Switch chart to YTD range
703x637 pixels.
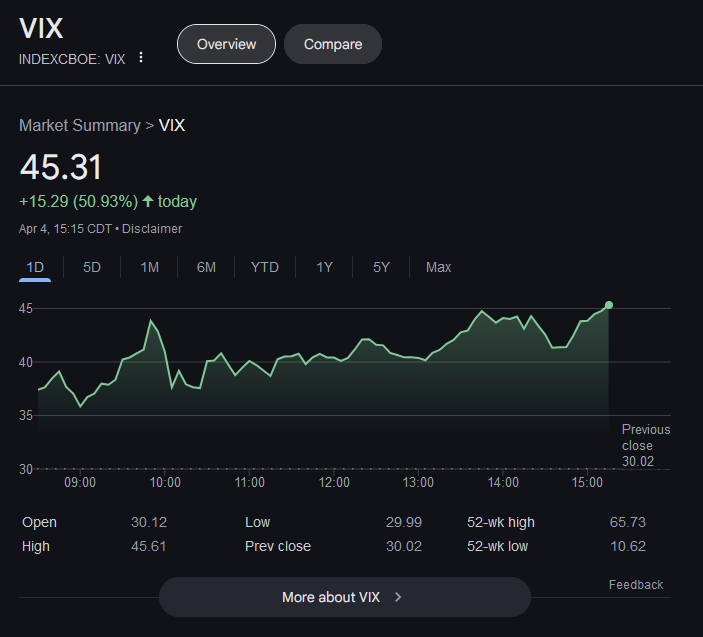(x=265, y=268)
